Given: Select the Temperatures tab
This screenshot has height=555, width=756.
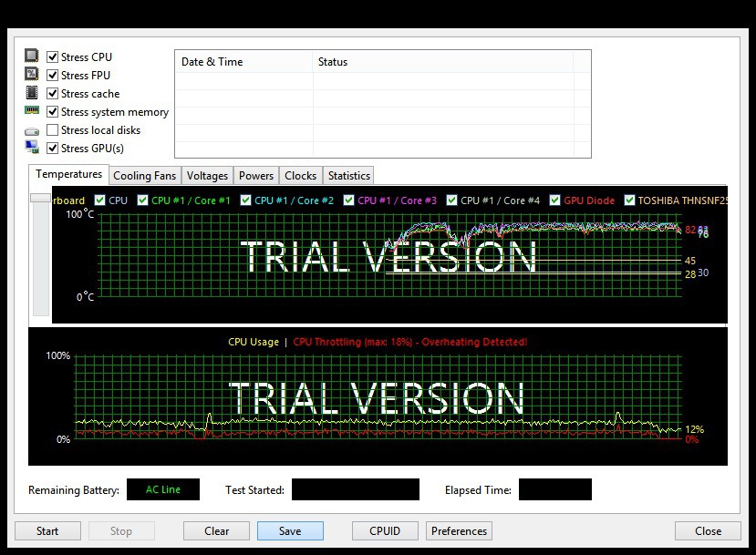Looking at the screenshot, I should 68,174.
